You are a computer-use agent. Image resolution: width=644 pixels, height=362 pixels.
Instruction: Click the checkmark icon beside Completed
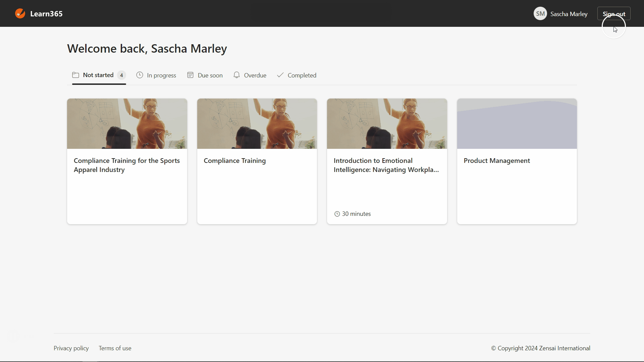coord(280,75)
